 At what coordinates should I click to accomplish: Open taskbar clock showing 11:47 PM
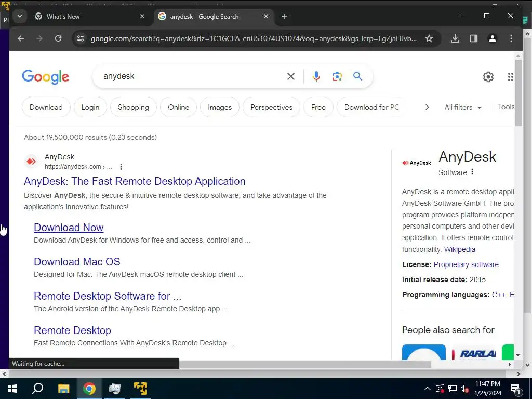(x=487, y=389)
